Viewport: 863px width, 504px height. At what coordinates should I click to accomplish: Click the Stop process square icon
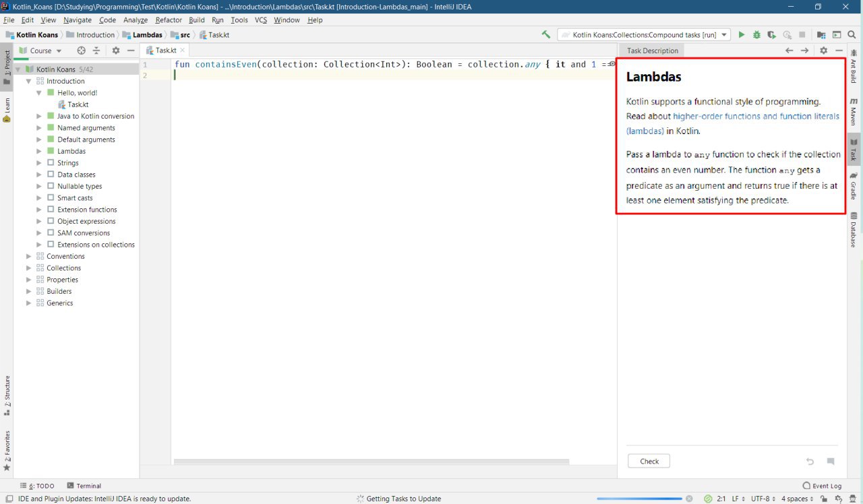click(x=802, y=34)
